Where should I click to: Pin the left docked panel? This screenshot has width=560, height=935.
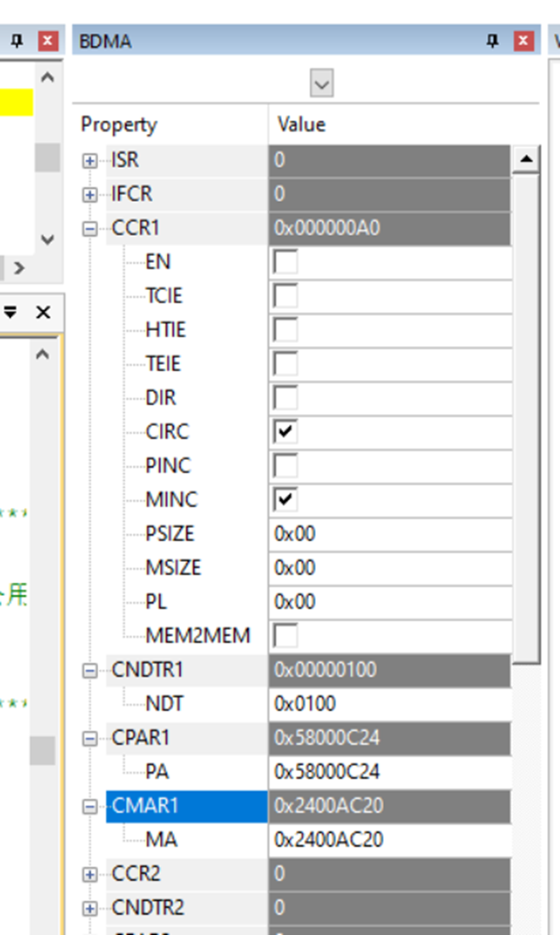pos(17,41)
